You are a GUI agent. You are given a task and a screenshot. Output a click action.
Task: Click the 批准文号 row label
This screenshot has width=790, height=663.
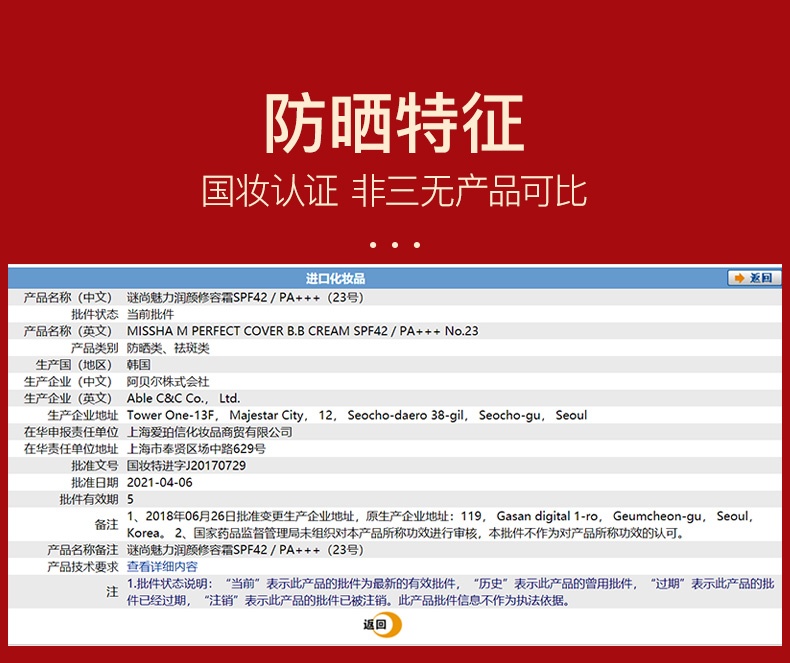(95, 466)
